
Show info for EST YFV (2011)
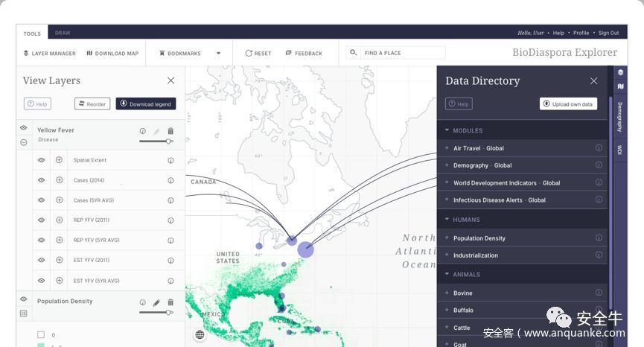coord(170,261)
